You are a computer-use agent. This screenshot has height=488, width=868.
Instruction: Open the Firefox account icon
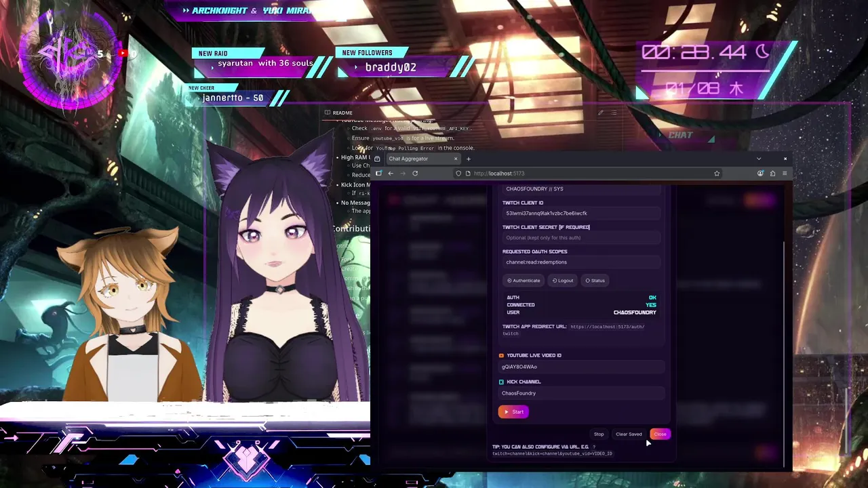point(760,174)
